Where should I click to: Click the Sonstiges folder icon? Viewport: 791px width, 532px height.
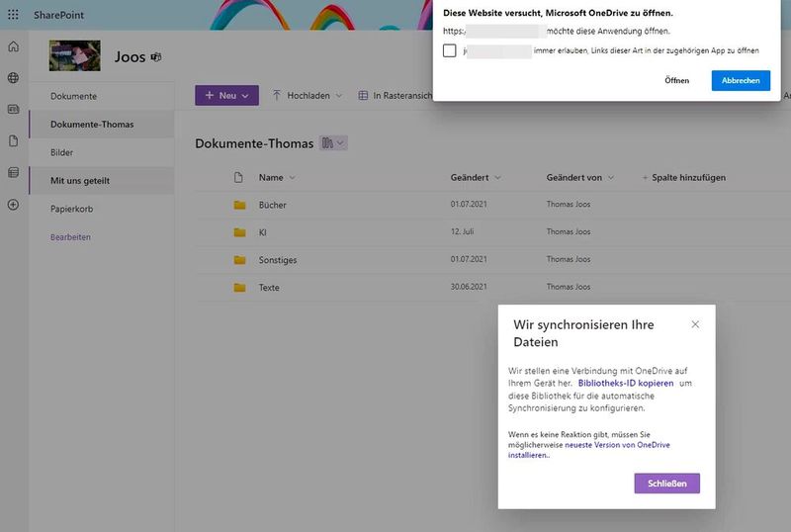(239, 260)
